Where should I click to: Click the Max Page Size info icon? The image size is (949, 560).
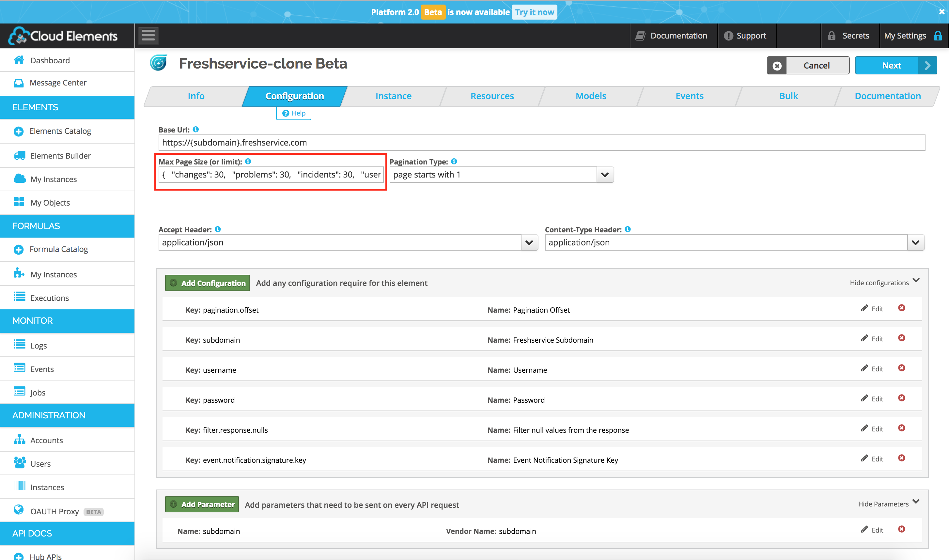(248, 161)
